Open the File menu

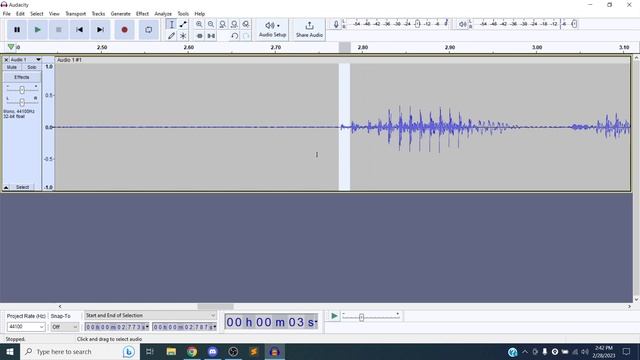pyautogui.click(x=7, y=14)
